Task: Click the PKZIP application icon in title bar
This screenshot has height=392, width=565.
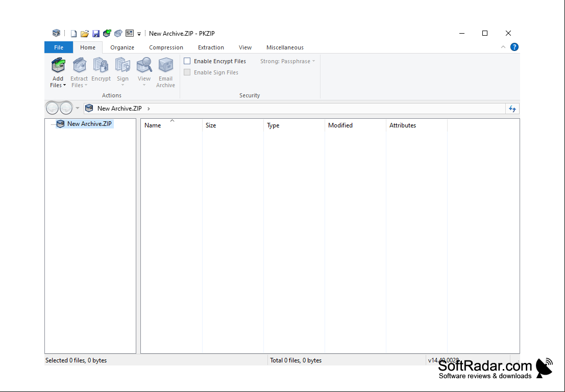Action: tap(56, 33)
